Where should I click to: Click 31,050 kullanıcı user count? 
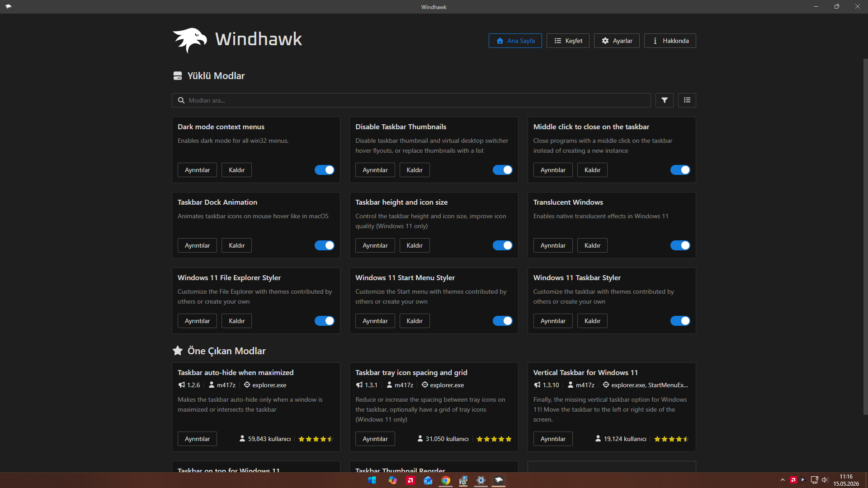coord(443,439)
